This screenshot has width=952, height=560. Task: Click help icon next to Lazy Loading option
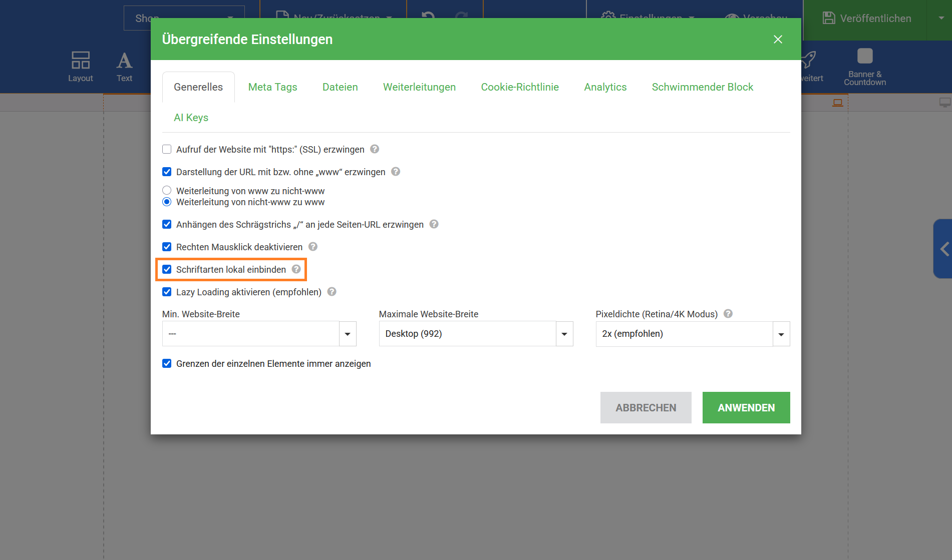pyautogui.click(x=332, y=292)
